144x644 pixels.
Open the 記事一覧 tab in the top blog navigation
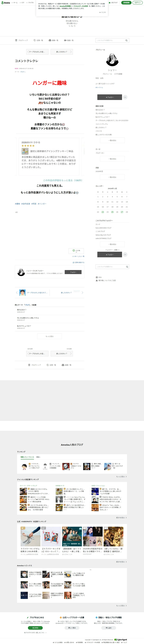[38, 40]
